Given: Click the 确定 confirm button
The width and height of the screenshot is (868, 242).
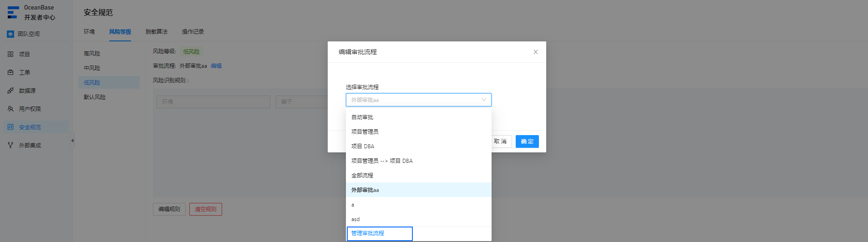Looking at the screenshot, I should (x=527, y=141).
